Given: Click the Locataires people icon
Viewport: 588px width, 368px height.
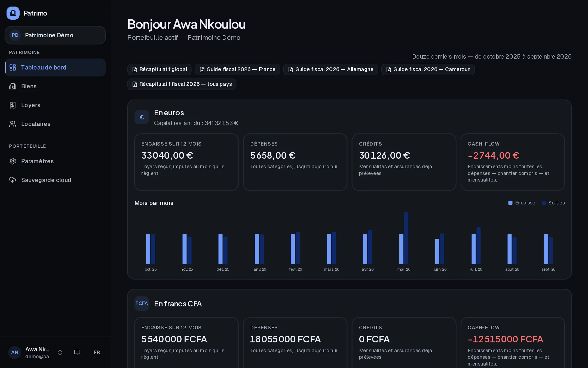Looking at the screenshot, I should click(x=13, y=124).
